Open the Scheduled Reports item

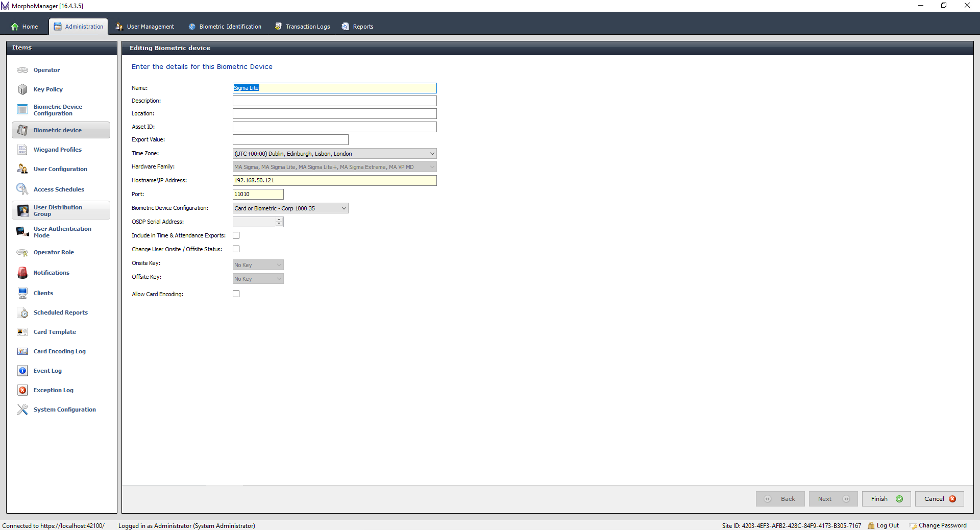61,312
